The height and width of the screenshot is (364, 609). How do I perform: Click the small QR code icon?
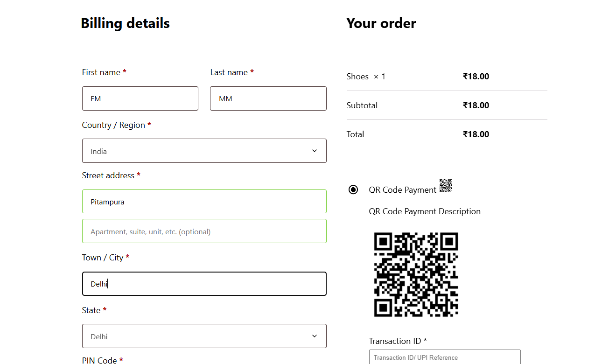point(446,186)
